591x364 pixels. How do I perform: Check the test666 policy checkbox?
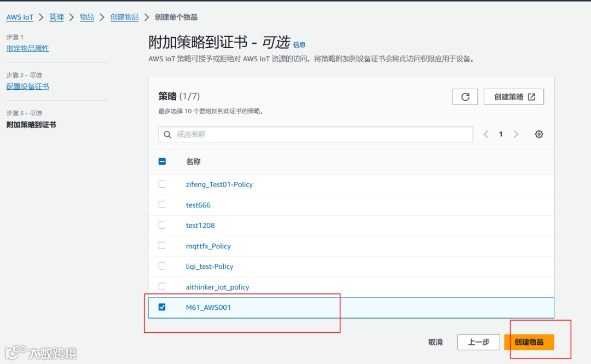pos(162,205)
